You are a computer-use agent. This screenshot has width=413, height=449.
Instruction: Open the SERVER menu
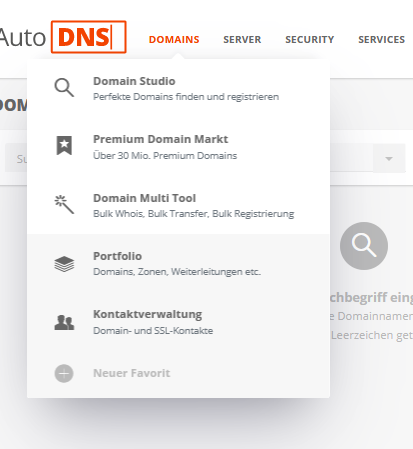pyautogui.click(x=242, y=39)
